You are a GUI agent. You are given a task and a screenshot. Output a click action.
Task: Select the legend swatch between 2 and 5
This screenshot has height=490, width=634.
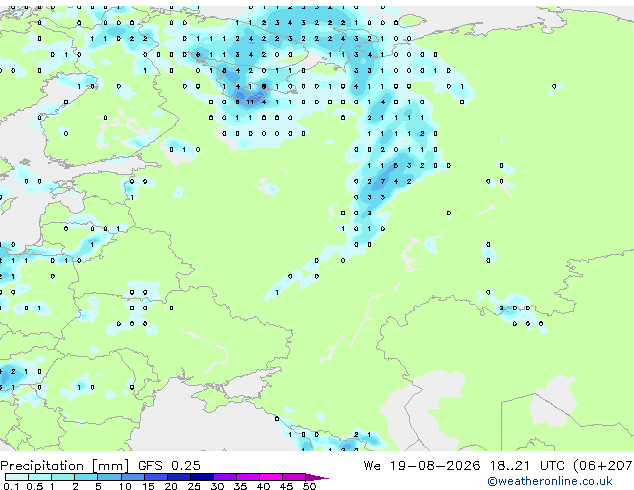coord(86,477)
